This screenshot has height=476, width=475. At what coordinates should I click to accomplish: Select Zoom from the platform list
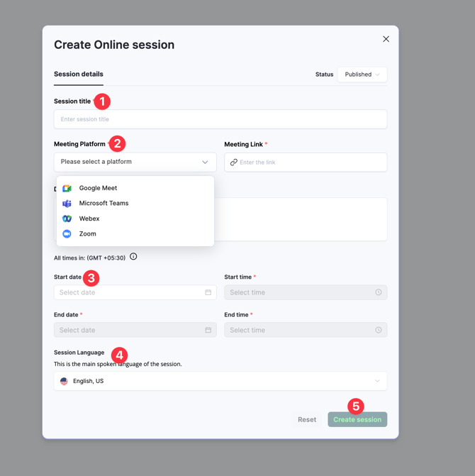[87, 233]
